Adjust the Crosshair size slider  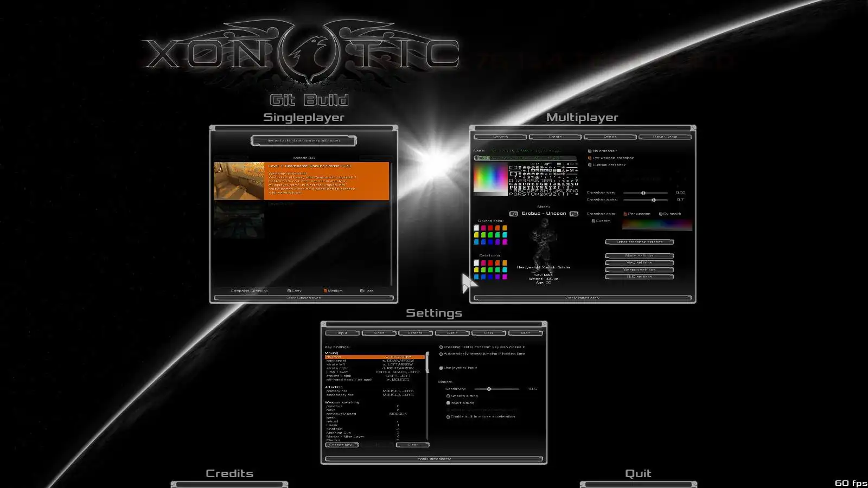[x=646, y=192]
